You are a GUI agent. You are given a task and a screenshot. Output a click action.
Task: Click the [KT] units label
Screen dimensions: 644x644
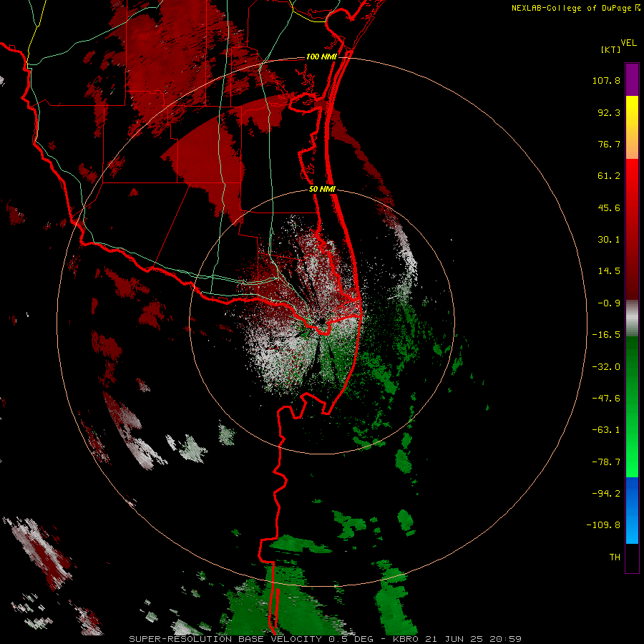click(611, 49)
